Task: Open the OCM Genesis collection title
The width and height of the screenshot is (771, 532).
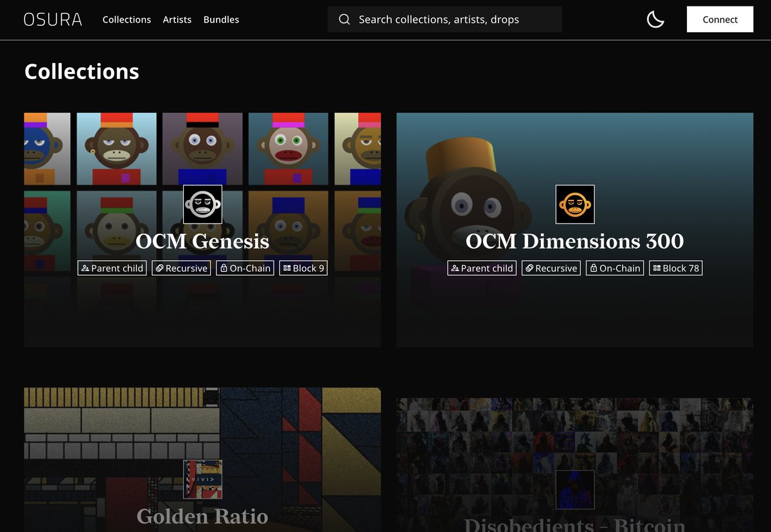Action: [202, 242]
